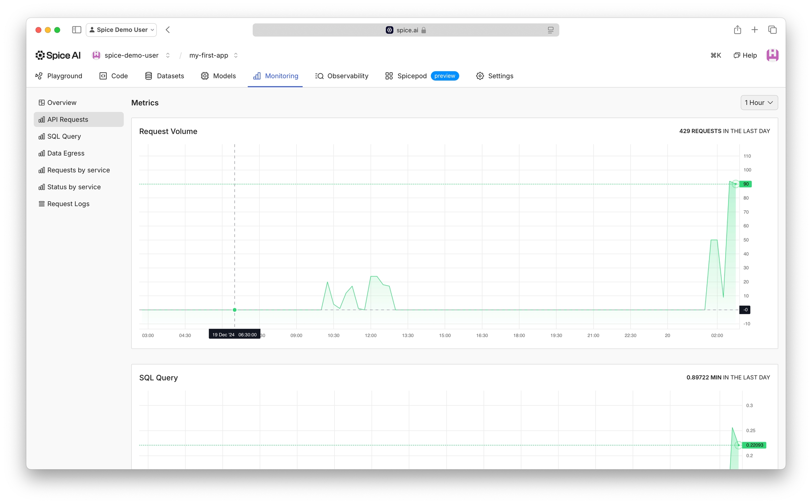Click the Spice AI logo
This screenshot has width=812, height=504.
coord(58,55)
